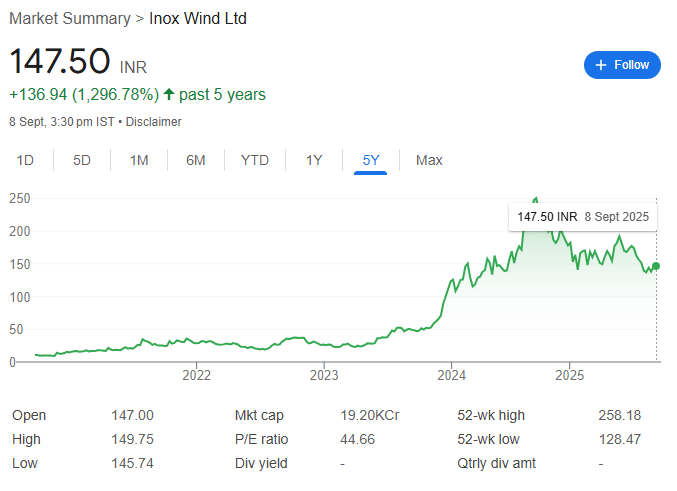Open the Market Summary link
The width and height of the screenshot is (677, 491).
coord(70,19)
